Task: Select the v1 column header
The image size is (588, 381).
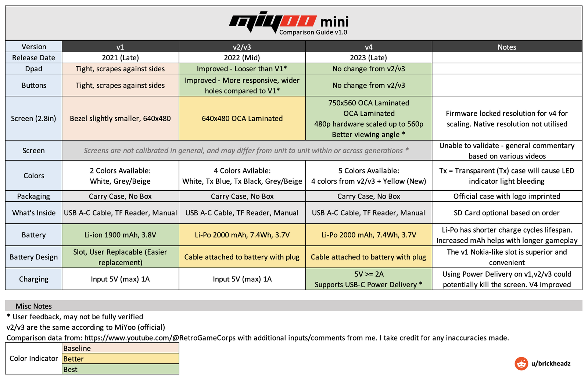Action: [120, 47]
